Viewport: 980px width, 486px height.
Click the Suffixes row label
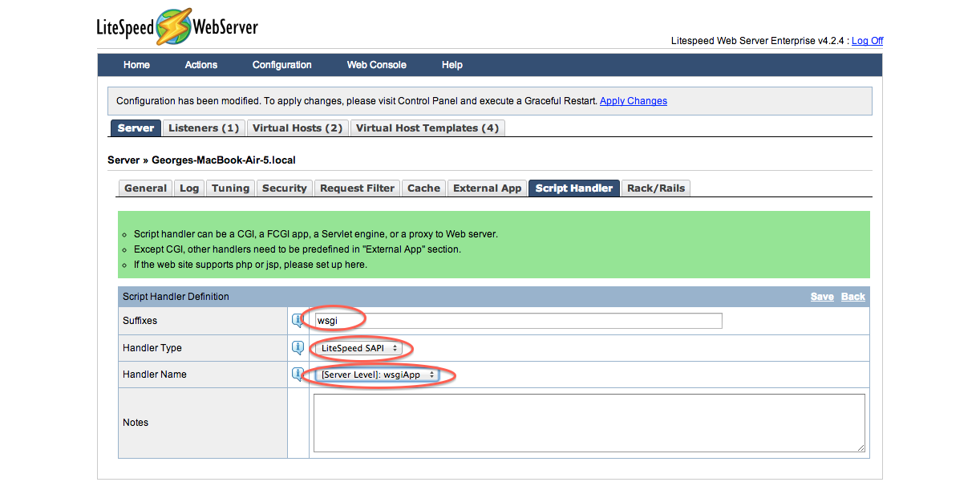pyautogui.click(x=140, y=321)
